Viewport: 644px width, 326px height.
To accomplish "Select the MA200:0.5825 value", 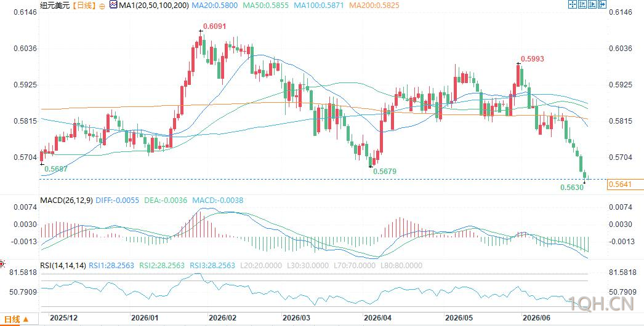I will [374, 6].
